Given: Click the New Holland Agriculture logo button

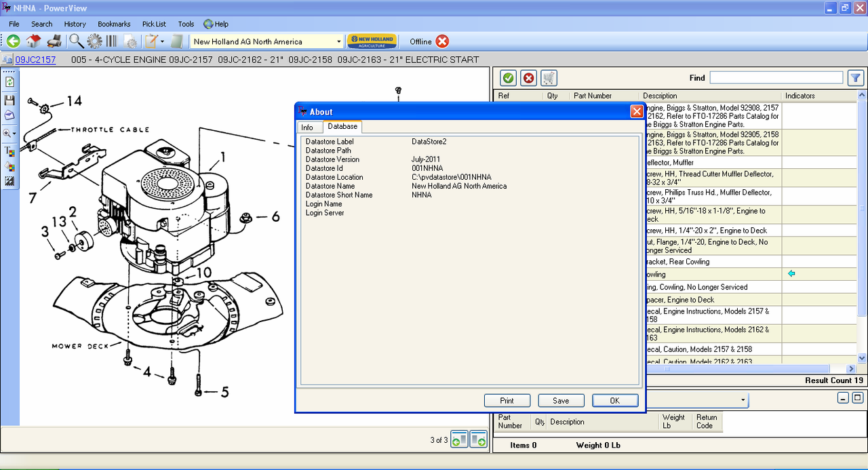Looking at the screenshot, I should coord(372,41).
